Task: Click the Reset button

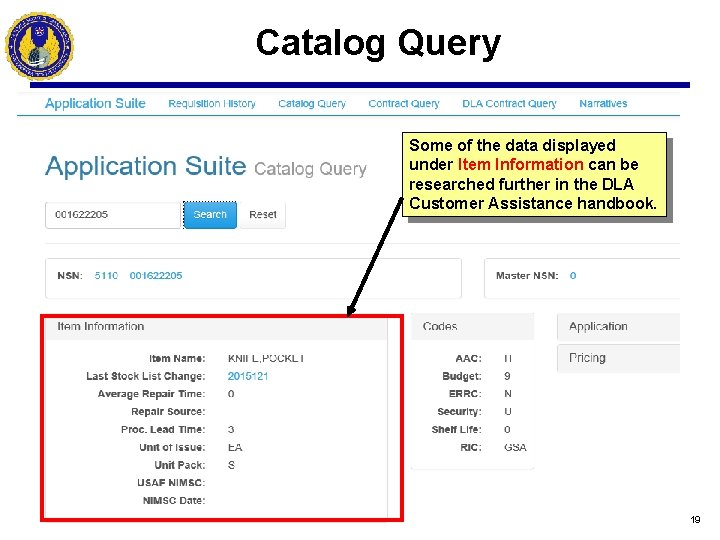Action: (263, 215)
